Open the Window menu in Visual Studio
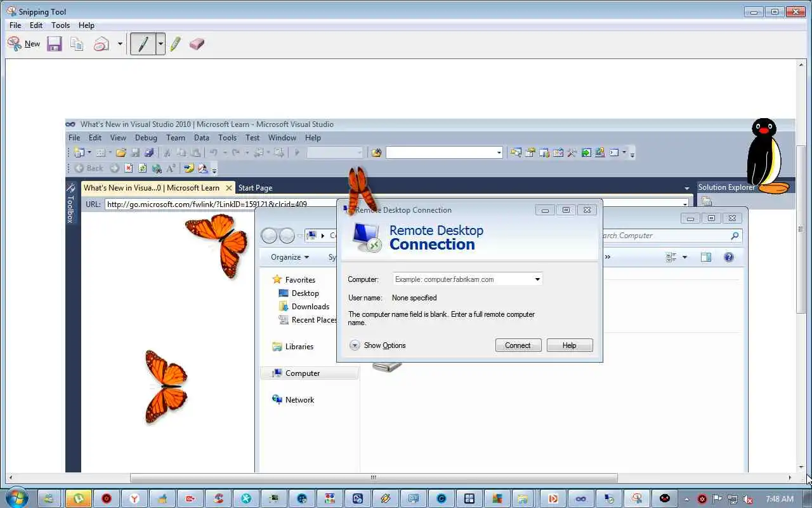812x508 pixels. pyautogui.click(x=282, y=138)
